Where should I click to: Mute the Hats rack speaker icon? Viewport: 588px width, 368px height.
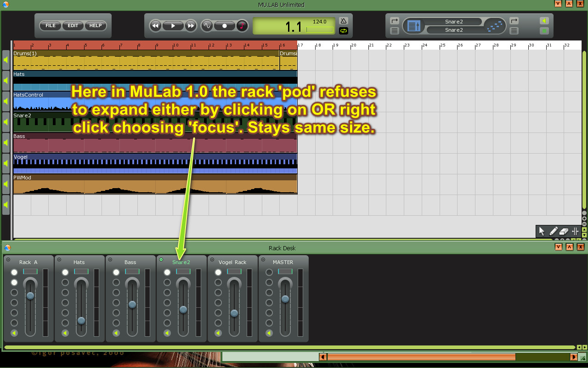[65, 333]
